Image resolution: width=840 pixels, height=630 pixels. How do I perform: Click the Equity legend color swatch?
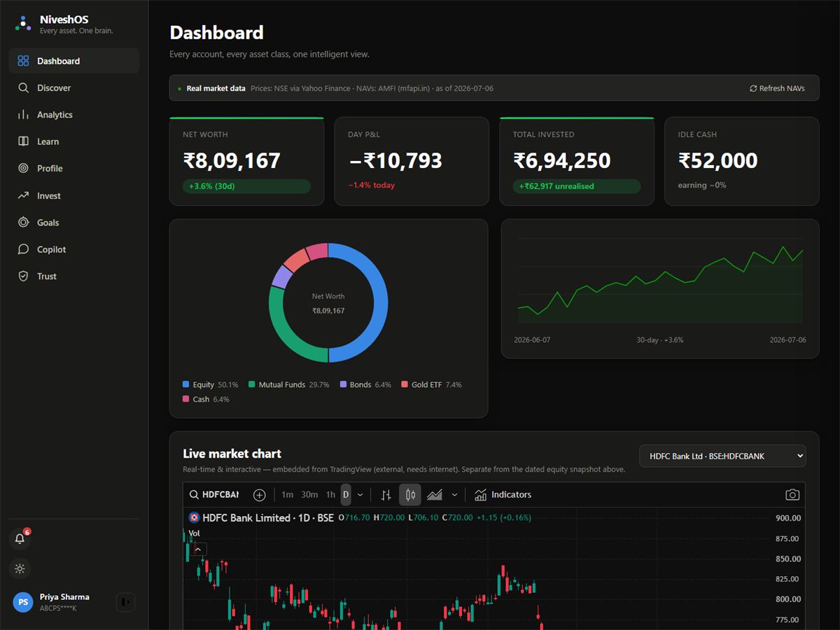coord(186,384)
